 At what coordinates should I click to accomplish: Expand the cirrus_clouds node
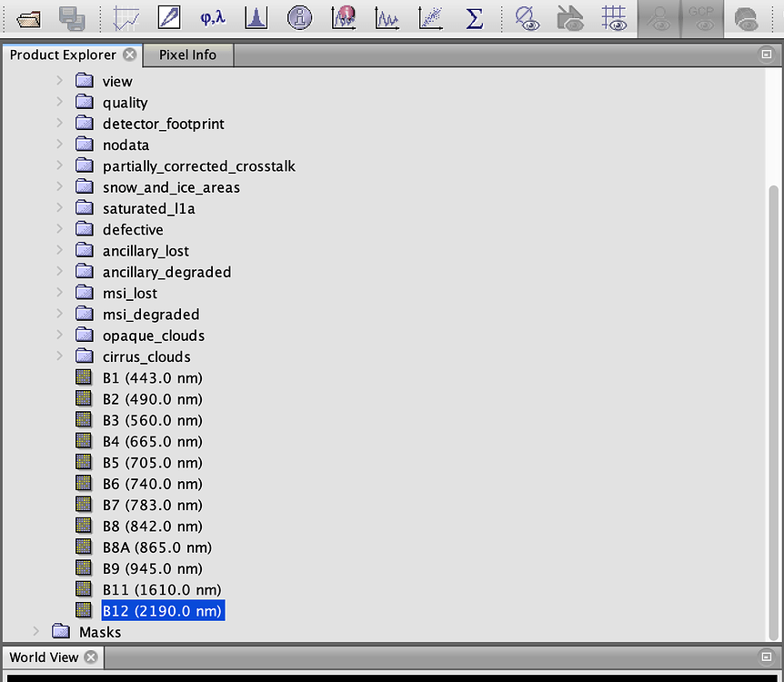click(x=58, y=356)
